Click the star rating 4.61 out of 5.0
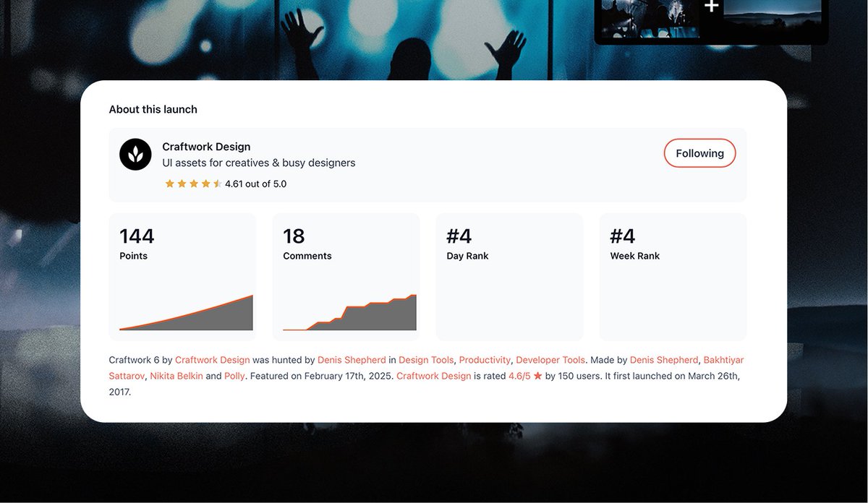The height and width of the screenshot is (503, 868). point(226,184)
